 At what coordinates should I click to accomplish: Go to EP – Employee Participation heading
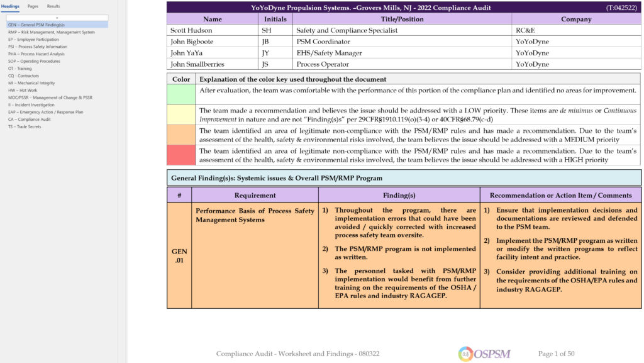point(33,40)
